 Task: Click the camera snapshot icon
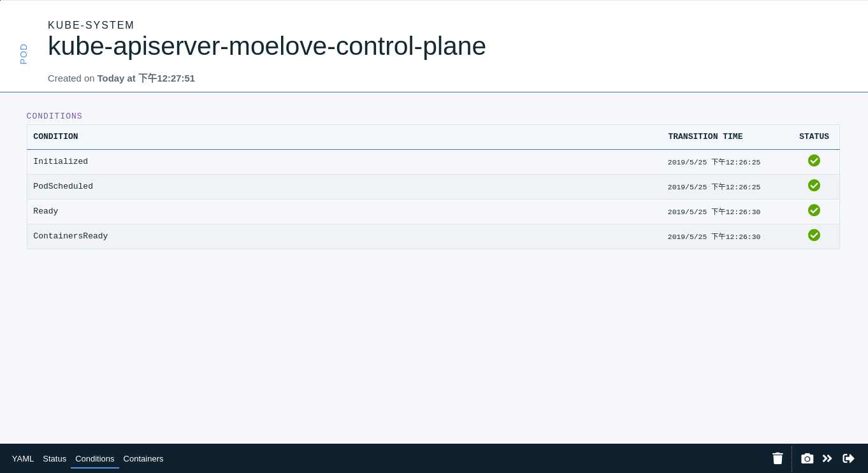(x=807, y=458)
